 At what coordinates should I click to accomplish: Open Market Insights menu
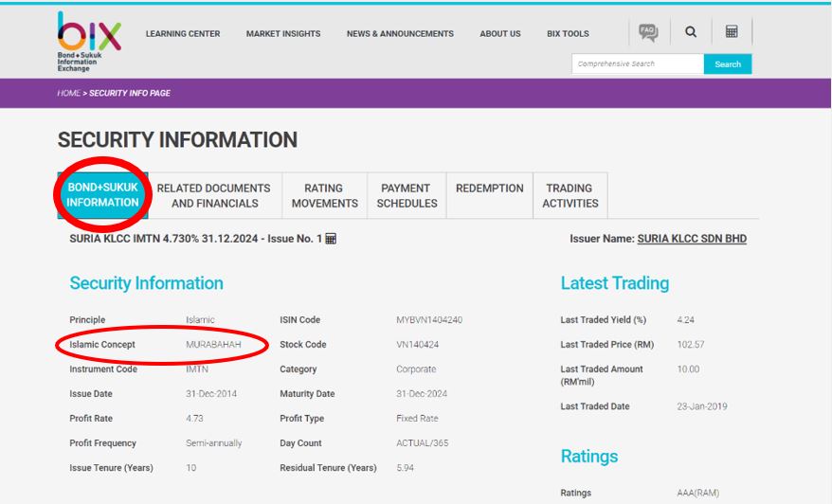tap(283, 33)
